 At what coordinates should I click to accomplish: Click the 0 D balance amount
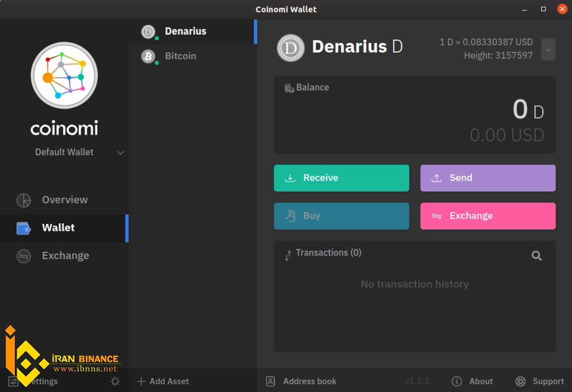coord(528,110)
